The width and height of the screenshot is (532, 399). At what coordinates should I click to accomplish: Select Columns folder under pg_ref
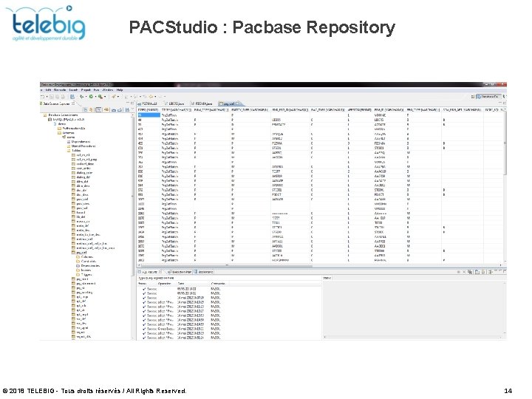[x=84, y=257]
